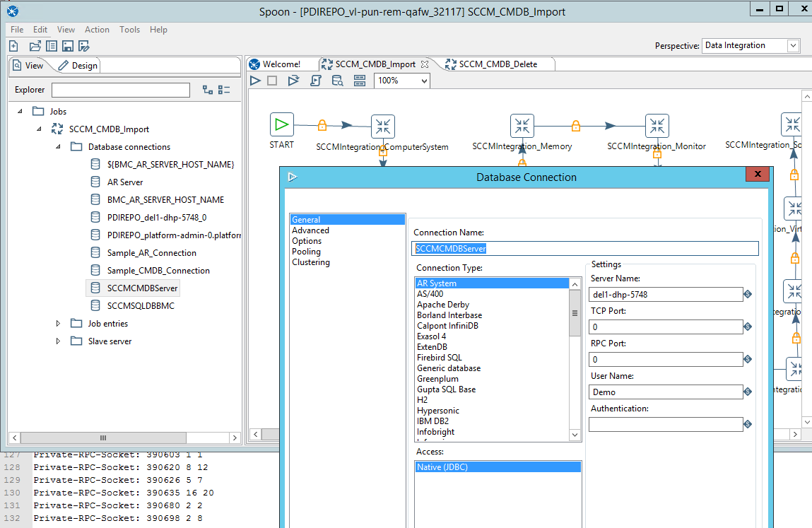
Task: Select Generic database in the Connection Type list
Action: [x=449, y=368]
